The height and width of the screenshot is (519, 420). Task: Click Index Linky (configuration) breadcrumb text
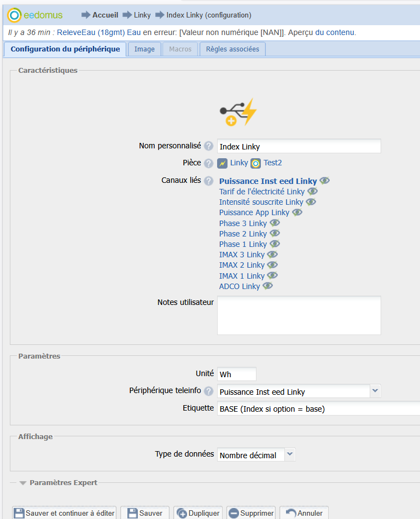click(209, 15)
